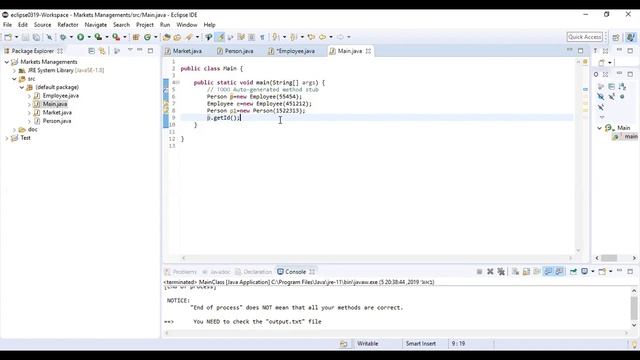
Task: Select the Java perspective icon
Action: pyautogui.click(x=631, y=37)
